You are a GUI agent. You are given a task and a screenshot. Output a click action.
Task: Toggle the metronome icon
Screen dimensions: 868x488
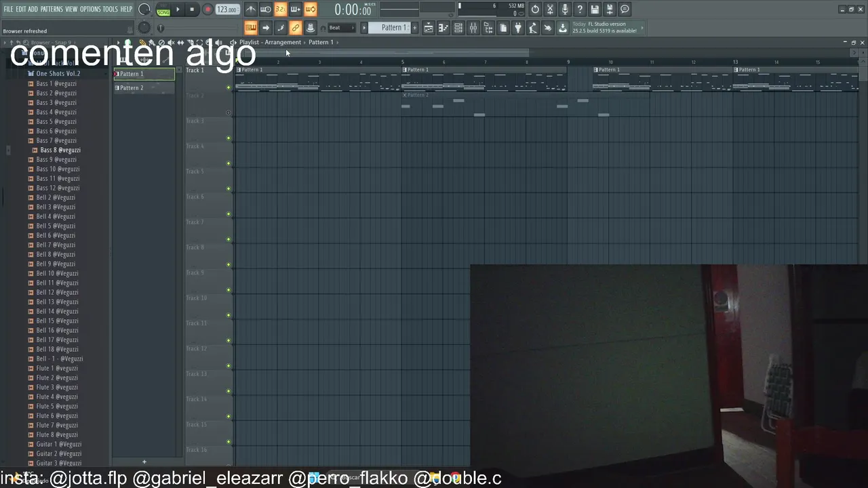(x=251, y=9)
